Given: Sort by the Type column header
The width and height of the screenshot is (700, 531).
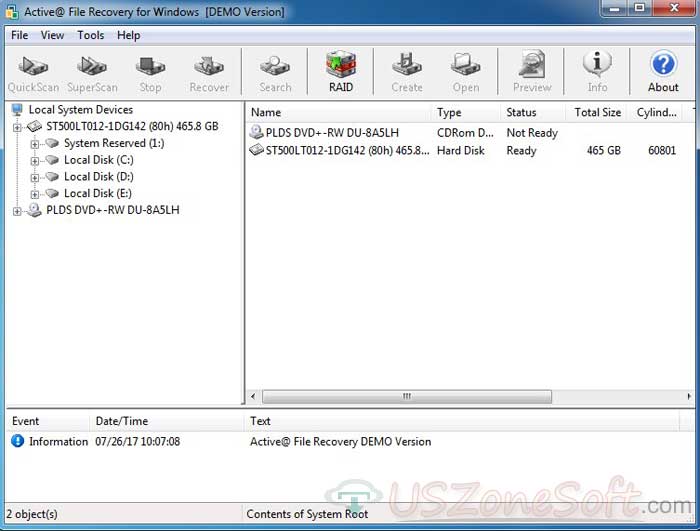Looking at the screenshot, I should click(466, 113).
